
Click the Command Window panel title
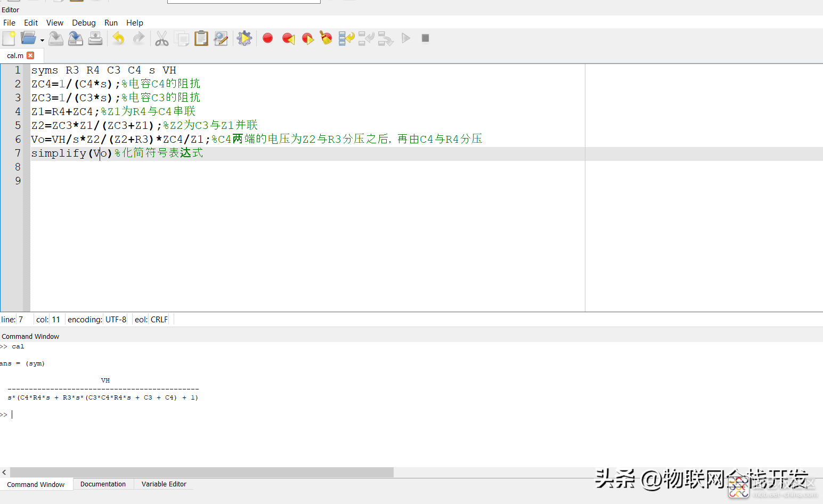[30, 336]
